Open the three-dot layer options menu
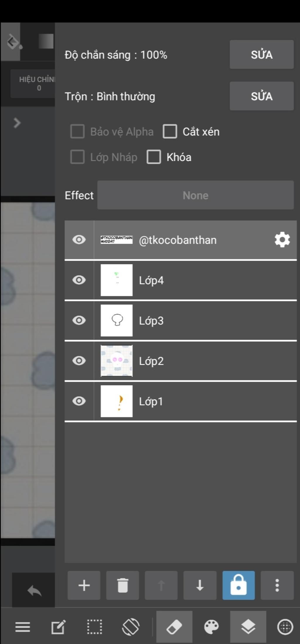 [x=277, y=585]
